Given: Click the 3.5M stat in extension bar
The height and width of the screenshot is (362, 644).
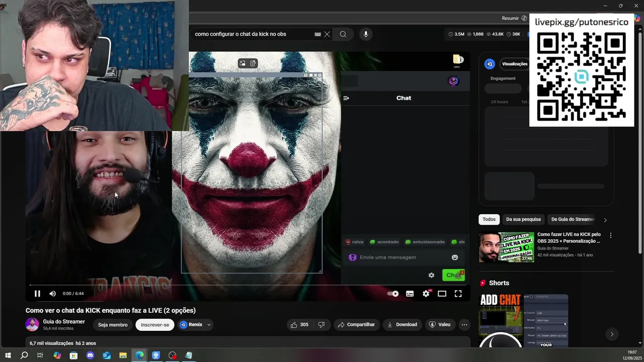Looking at the screenshot, I should [x=456, y=34].
